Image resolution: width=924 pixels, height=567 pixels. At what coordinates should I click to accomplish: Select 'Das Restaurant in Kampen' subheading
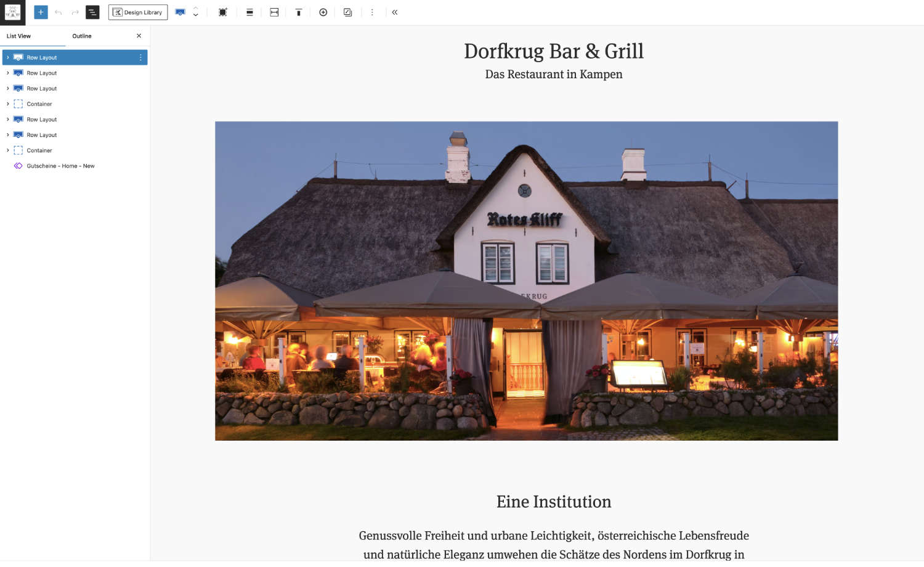pos(554,75)
